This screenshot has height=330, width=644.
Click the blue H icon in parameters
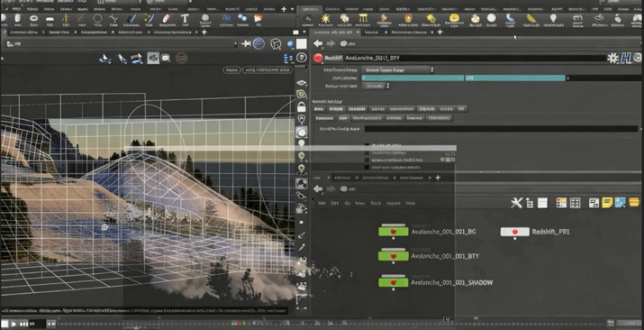(x=625, y=58)
